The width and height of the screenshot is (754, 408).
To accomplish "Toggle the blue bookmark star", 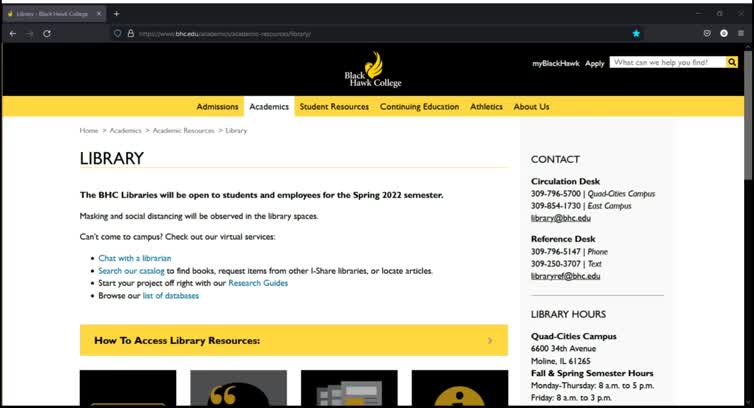I will click(636, 34).
